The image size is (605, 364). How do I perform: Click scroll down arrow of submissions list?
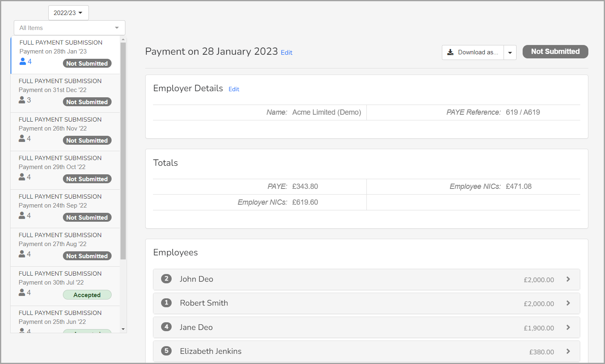click(x=123, y=329)
